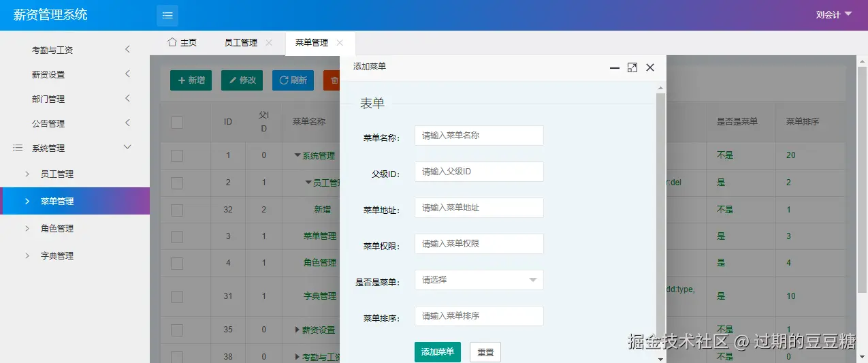Expand 考勤与工资 sidebar menu

pos(75,50)
